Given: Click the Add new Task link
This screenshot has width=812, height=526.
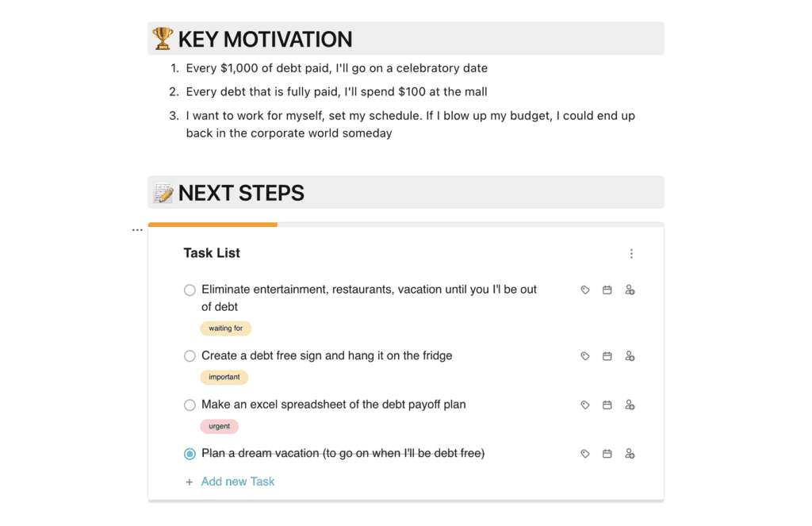Looking at the screenshot, I should tap(238, 482).
